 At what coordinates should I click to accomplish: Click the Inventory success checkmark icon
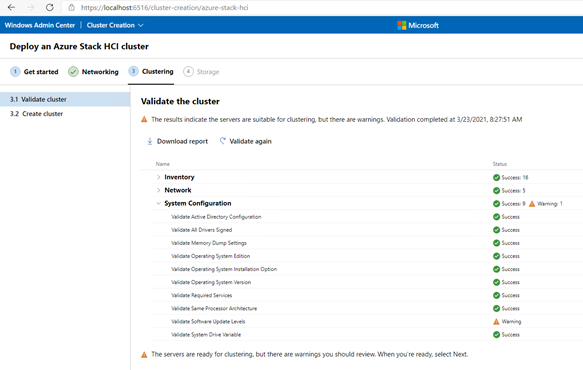496,177
